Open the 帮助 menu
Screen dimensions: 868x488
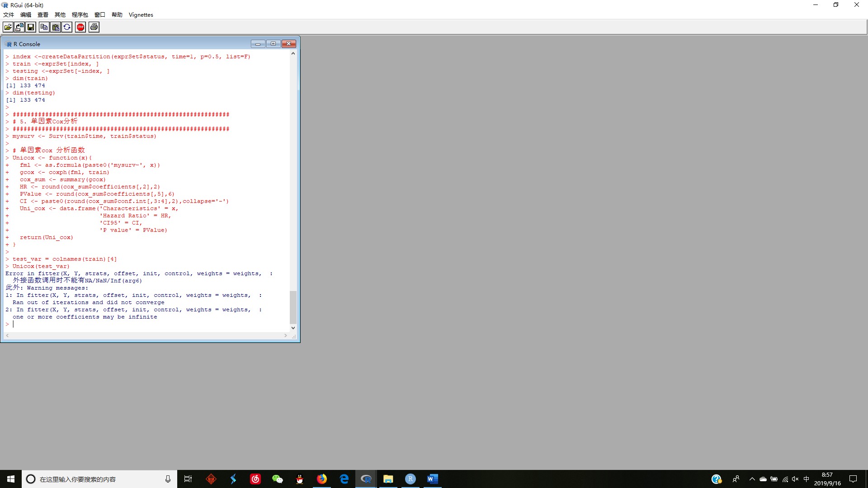click(117, 14)
